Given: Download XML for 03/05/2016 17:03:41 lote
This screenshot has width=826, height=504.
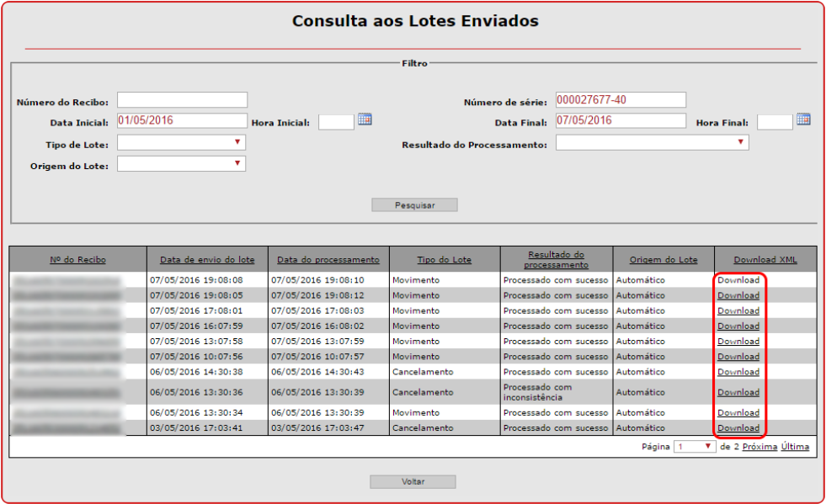Looking at the screenshot, I should click(738, 428).
